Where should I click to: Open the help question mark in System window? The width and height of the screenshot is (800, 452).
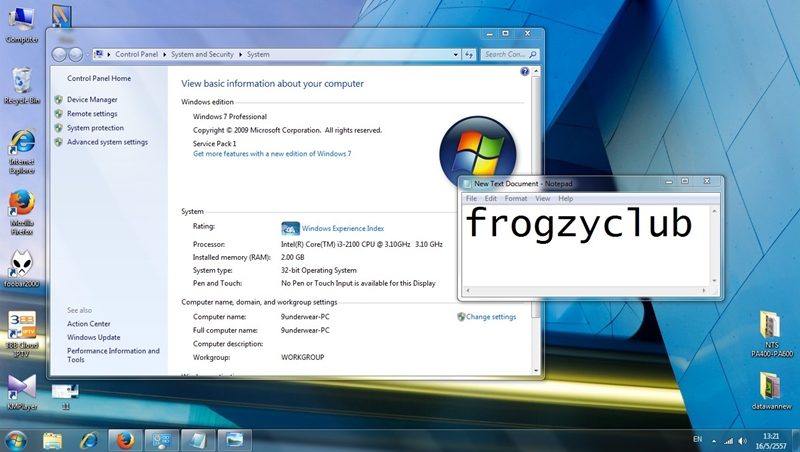524,71
